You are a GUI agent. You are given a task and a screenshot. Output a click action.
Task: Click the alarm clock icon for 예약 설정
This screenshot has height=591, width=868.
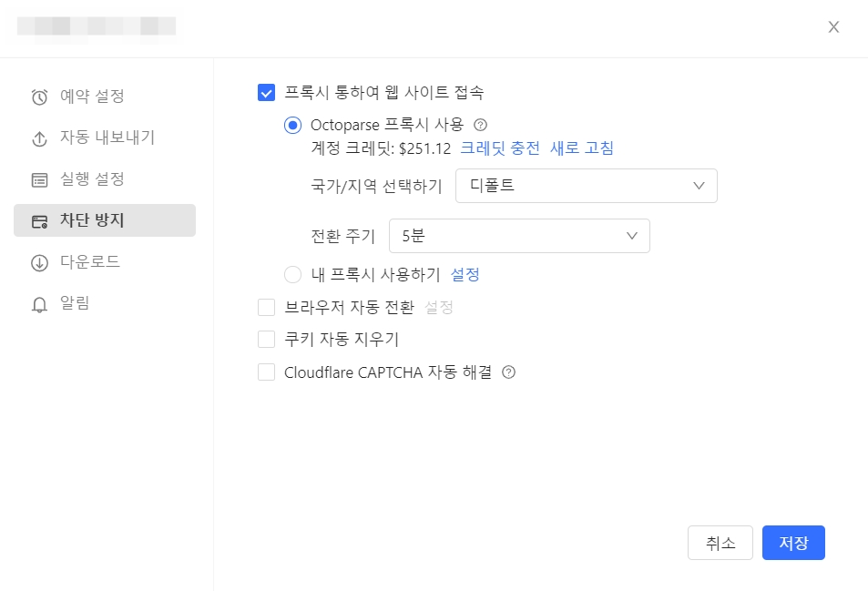pos(39,97)
